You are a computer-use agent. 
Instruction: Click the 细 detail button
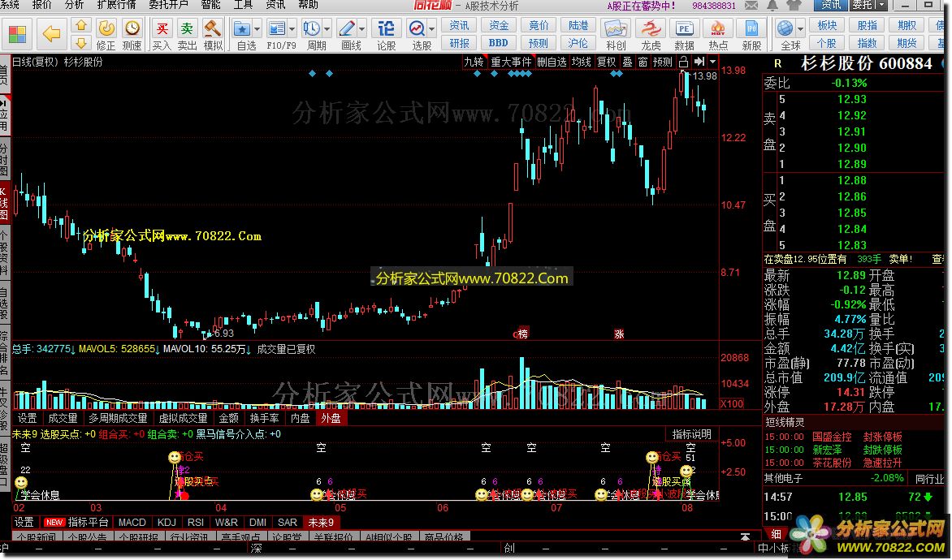pos(775,535)
